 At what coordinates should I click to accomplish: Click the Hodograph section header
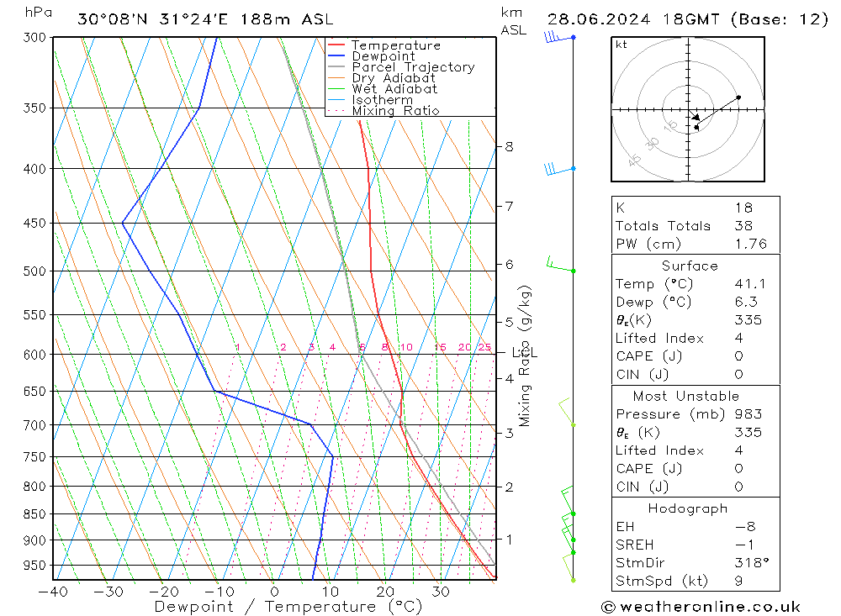[x=688, y=508]
